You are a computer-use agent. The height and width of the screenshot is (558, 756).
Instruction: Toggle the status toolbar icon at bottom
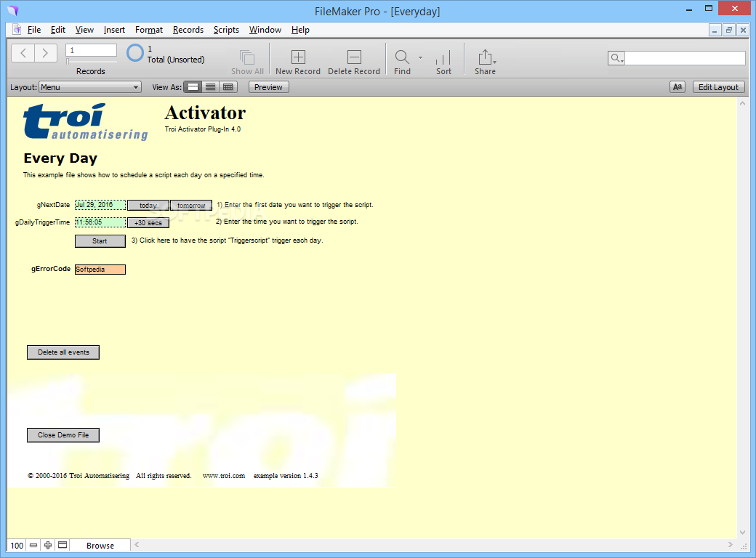pos(63,545)
